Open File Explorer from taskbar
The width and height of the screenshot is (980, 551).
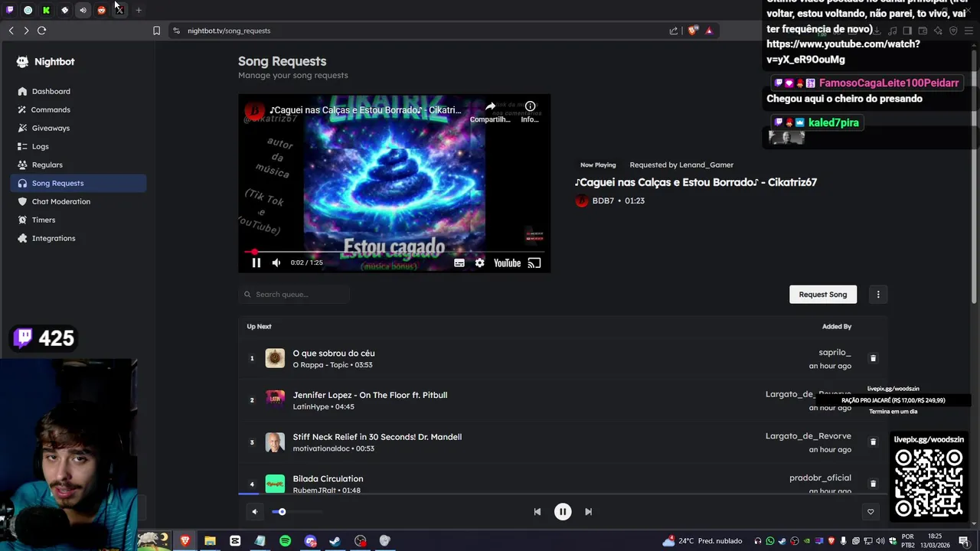click(x=210, y=541)
